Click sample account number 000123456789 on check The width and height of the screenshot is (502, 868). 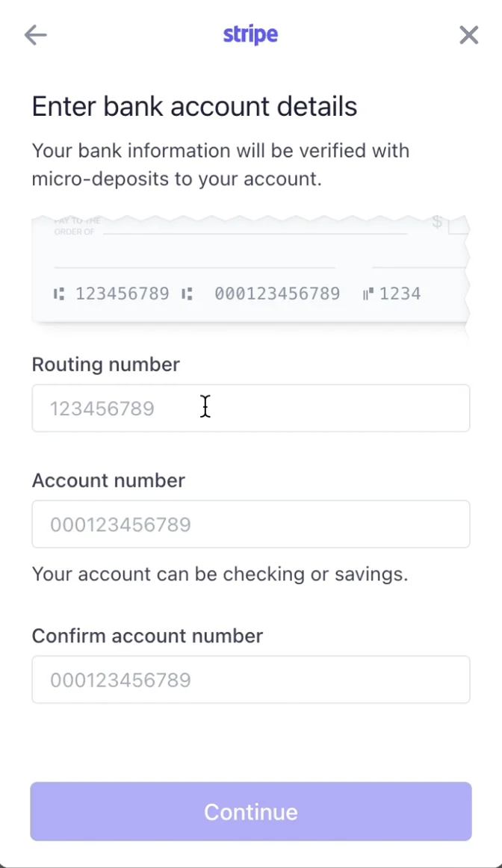pos(277,294)
